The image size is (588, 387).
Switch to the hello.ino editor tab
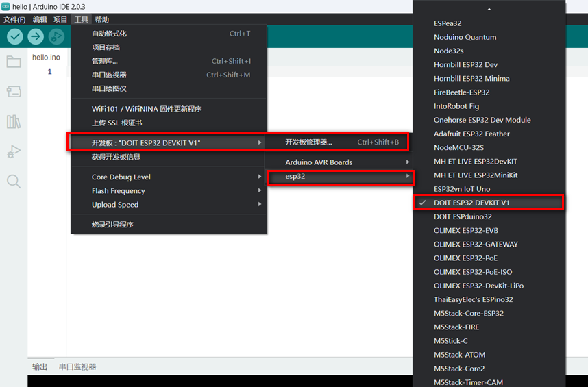pos(46,58)
